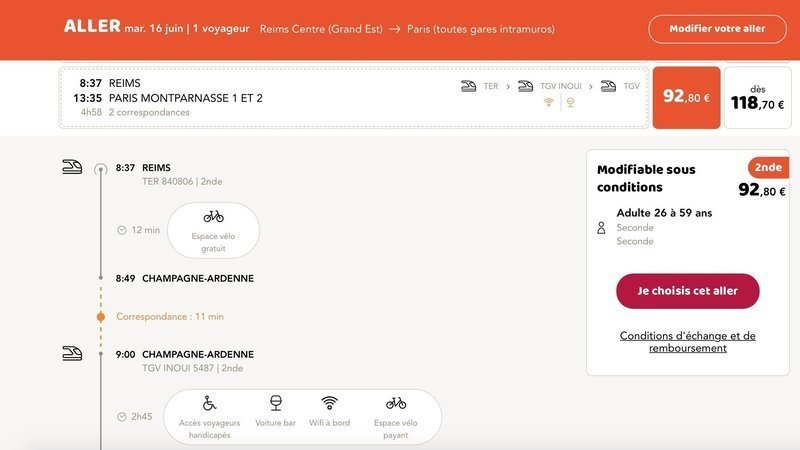Click the Wifi à bord icon
The image size is (800, 450).
(329, 403)
